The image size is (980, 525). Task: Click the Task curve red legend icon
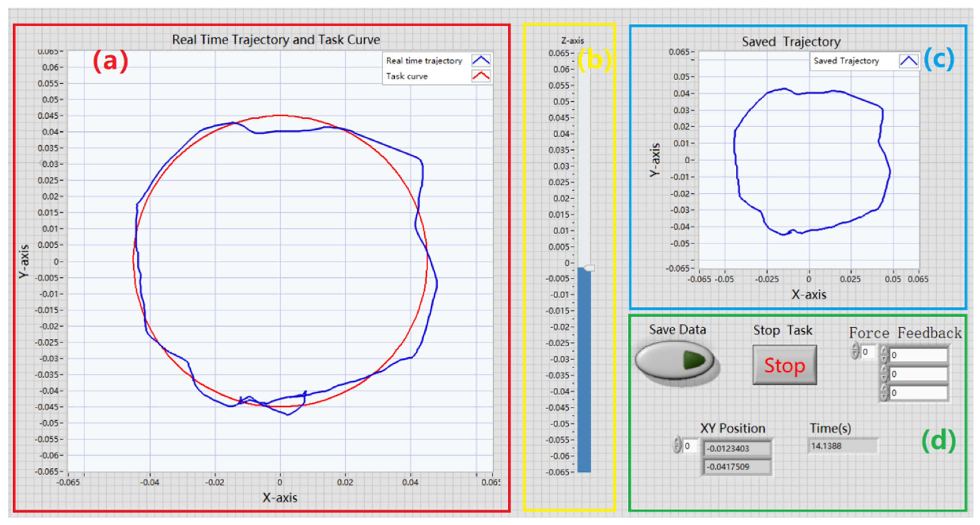(x=481, y=76)
